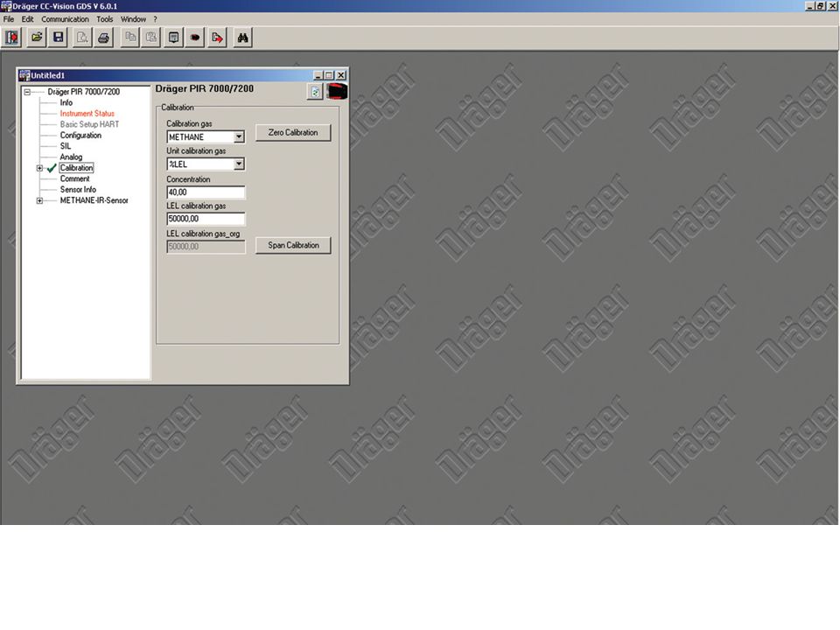Open the Window menu
Screen dimensions: 840x630
133,18
